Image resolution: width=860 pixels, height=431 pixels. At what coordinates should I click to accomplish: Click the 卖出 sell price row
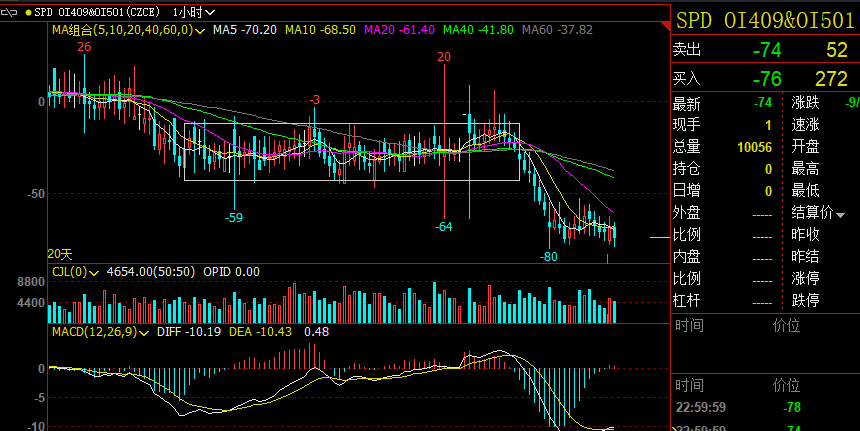[x=765, y=50]
